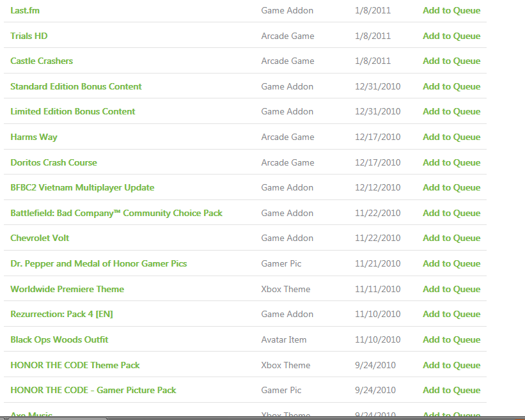This screenshot has width=525, height=420.
Task: Select Gamer Pic type in Gamer Picture Pack row
Action: point(281,390)
